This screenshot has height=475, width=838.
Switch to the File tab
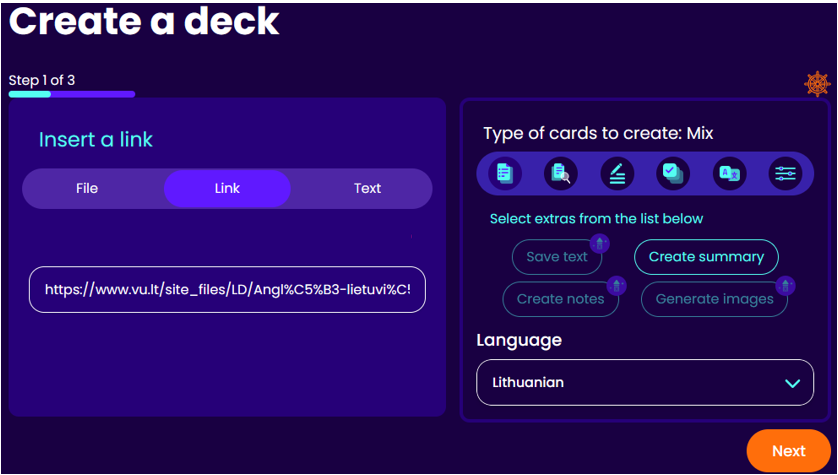(x=87, y=188)
